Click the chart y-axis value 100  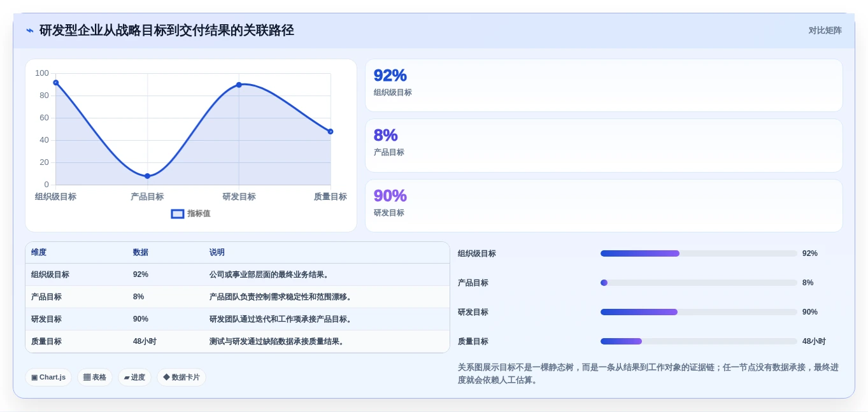point(42,73)
